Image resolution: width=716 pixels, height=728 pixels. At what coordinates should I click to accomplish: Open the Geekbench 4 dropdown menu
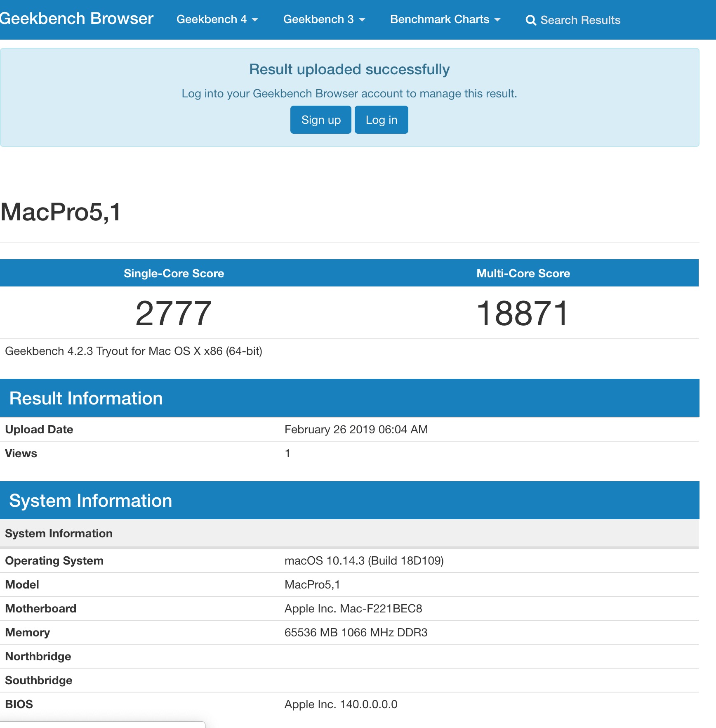[217, 19]
